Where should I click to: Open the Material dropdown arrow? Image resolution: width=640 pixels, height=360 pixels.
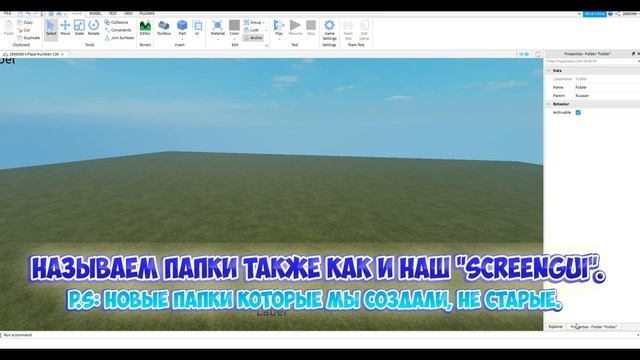pos(218,40)
